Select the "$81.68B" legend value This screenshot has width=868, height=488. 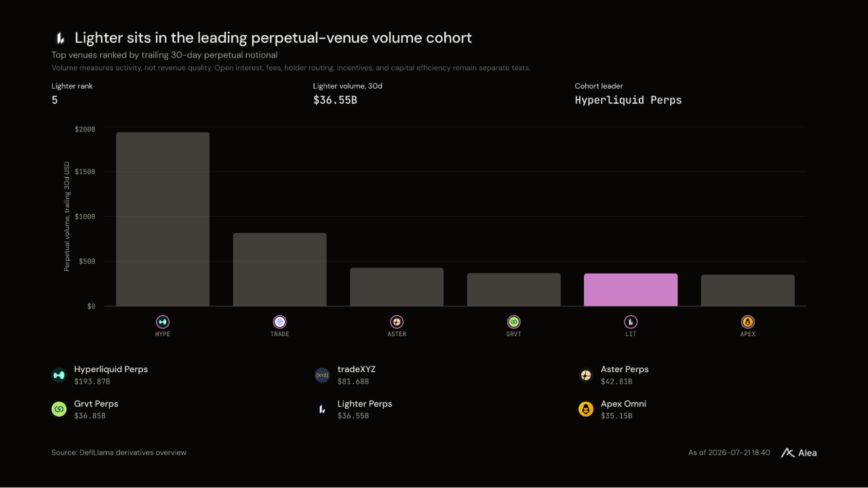[x=353, y=382]
